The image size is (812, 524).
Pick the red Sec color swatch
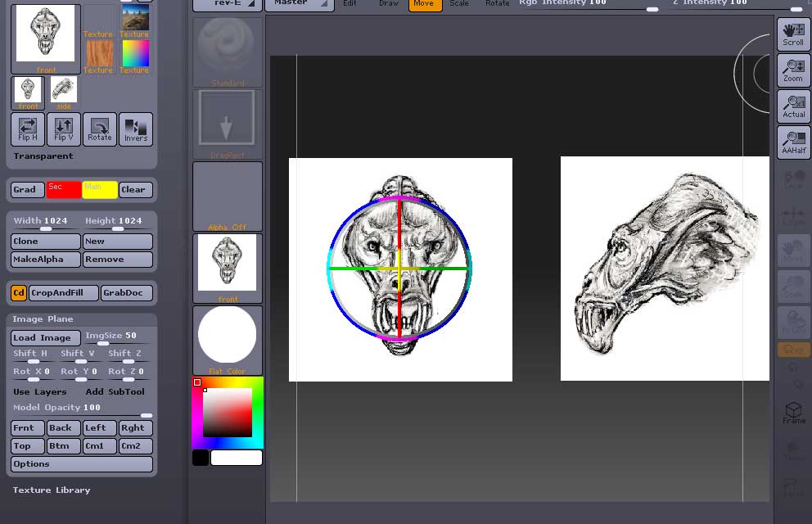point(64,189)
